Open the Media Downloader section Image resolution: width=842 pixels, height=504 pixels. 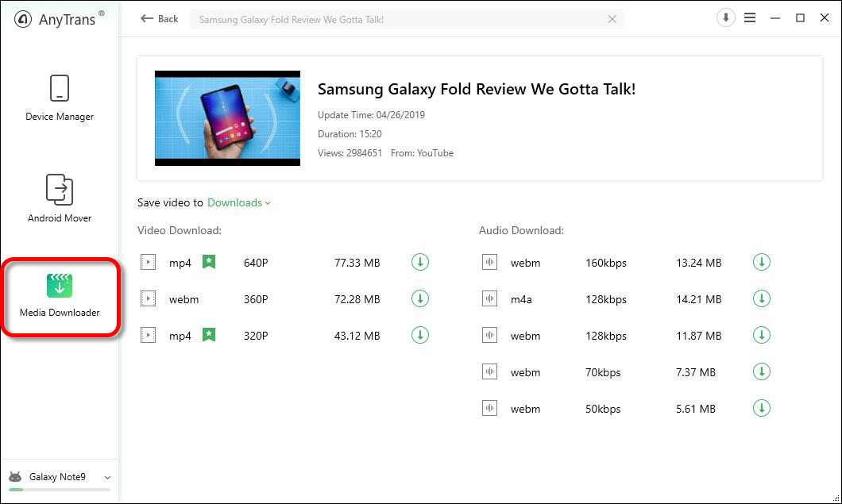pos(60,296)
